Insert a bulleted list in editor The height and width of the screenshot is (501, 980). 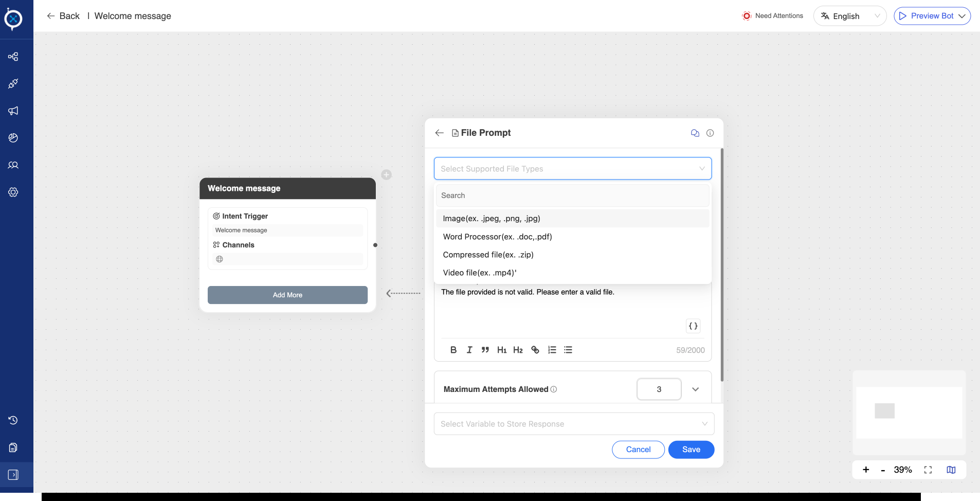(x=568, y=350)
